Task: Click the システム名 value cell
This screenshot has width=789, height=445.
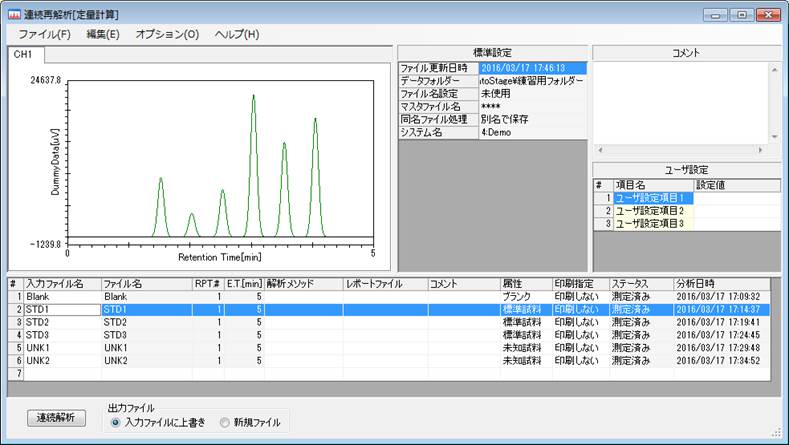Action: pyautogui.click(x=532, y=131)
